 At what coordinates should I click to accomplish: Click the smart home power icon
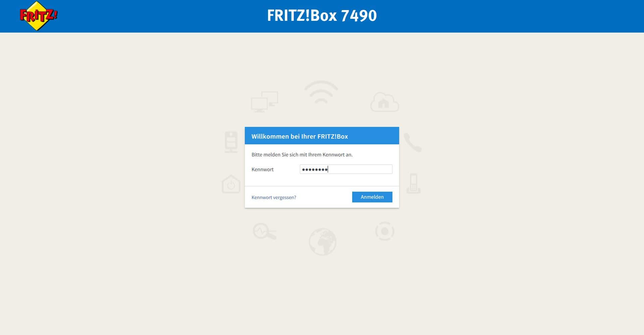click(x=231, y=184)
